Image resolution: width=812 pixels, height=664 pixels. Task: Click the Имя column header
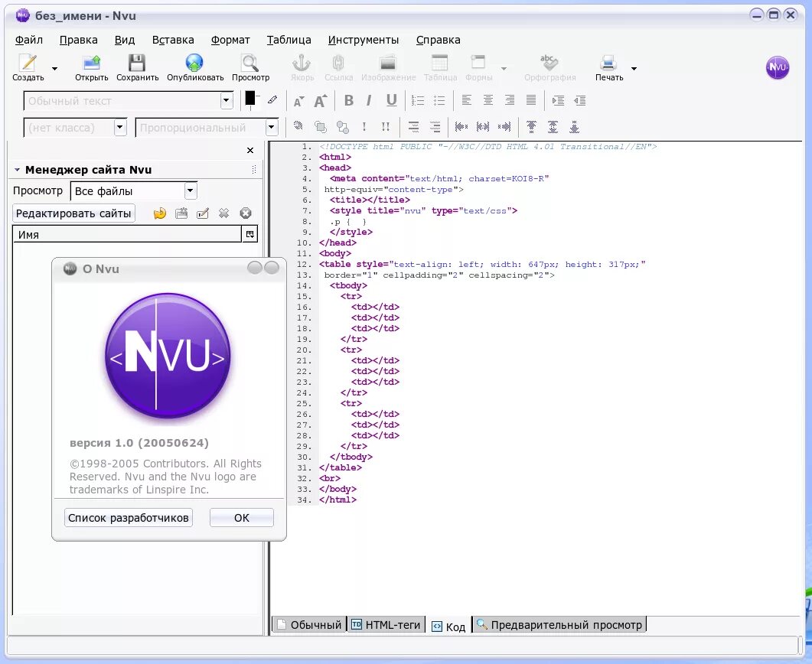pyautogui.click(x=127, y=234)
